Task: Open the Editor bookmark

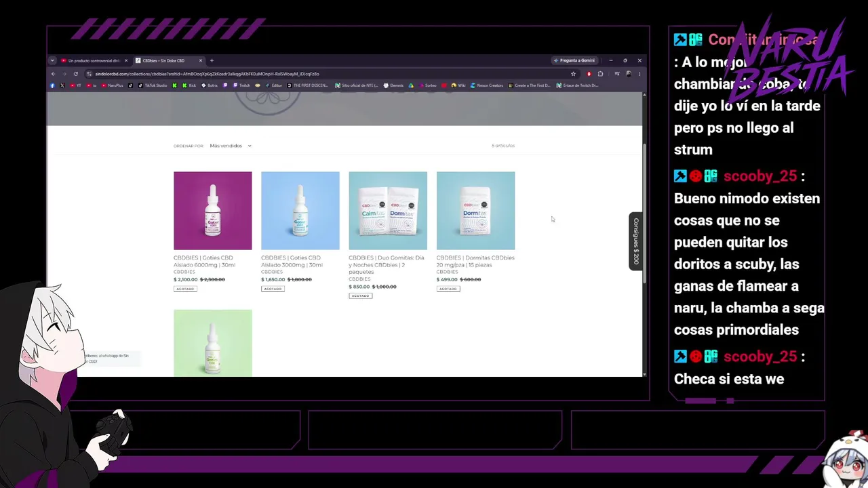Action: (x=273, y=85)
